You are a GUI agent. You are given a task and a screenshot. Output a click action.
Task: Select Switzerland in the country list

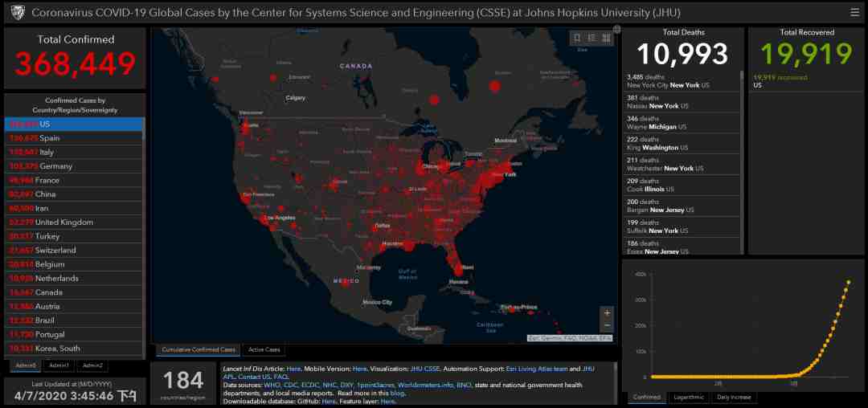pos(73,251)
